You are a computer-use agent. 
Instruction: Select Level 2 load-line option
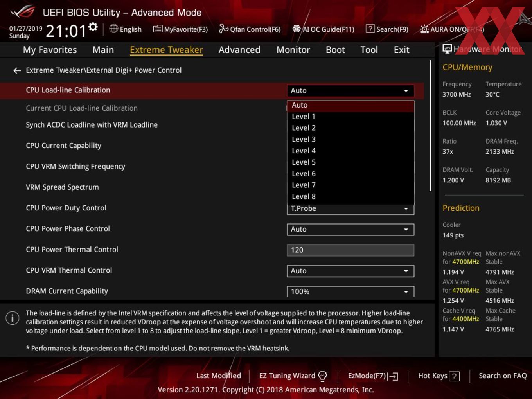click(x=350, y=128)
